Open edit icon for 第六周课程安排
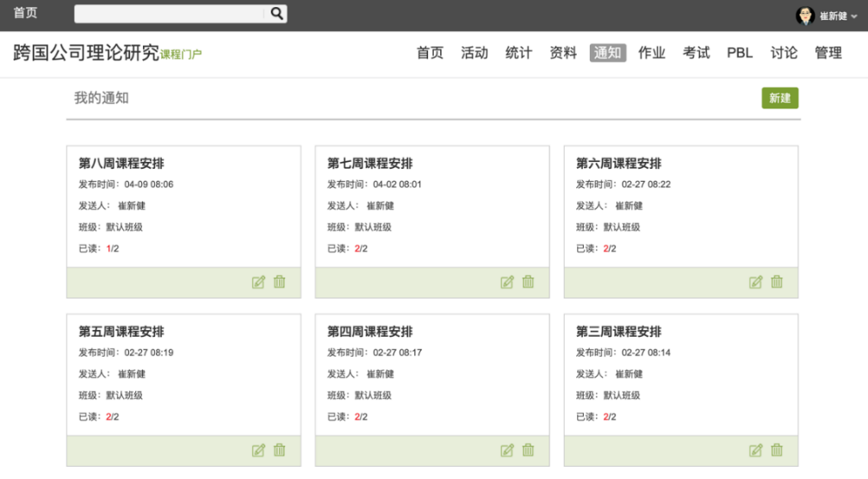Image resolution: width=868 pixels, height=479 pixels. click(756, 283)
